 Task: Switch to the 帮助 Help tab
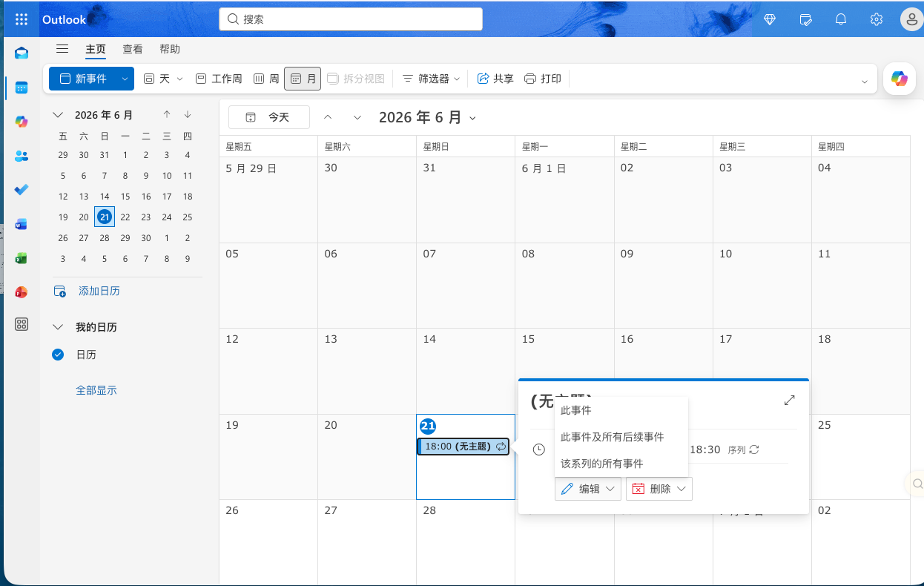tap(170, 49)
